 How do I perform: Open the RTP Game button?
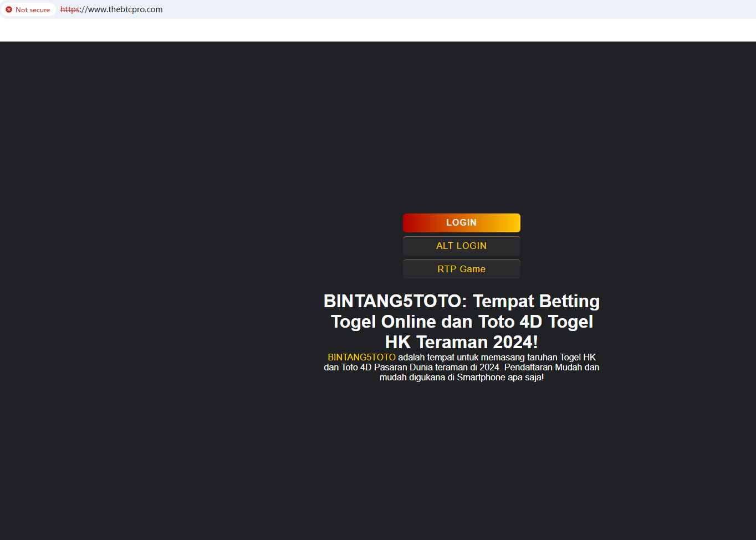point(461,269)
